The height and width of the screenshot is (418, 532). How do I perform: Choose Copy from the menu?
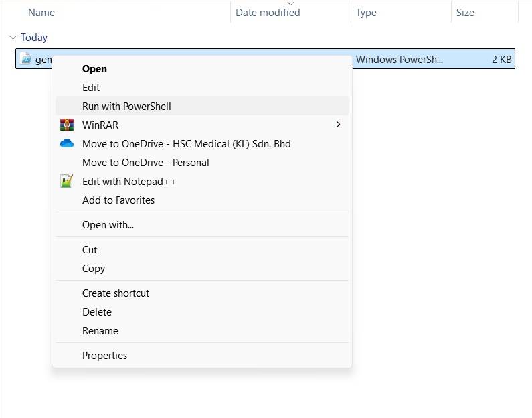[94, 268]
